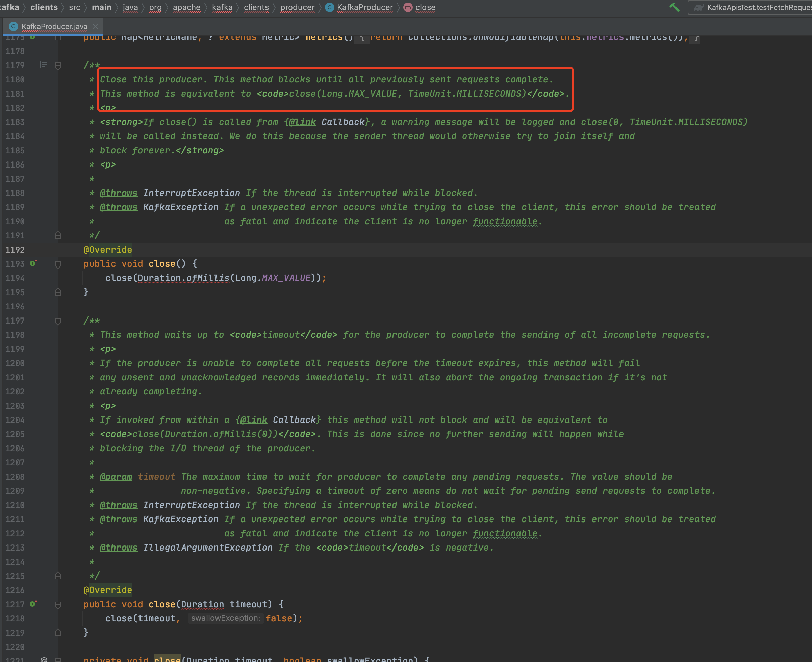Collapse the Javadoc block at line 1179
The width and height of the screenshot is (812, 662).
pyautogui.click(x=58, y=66)
